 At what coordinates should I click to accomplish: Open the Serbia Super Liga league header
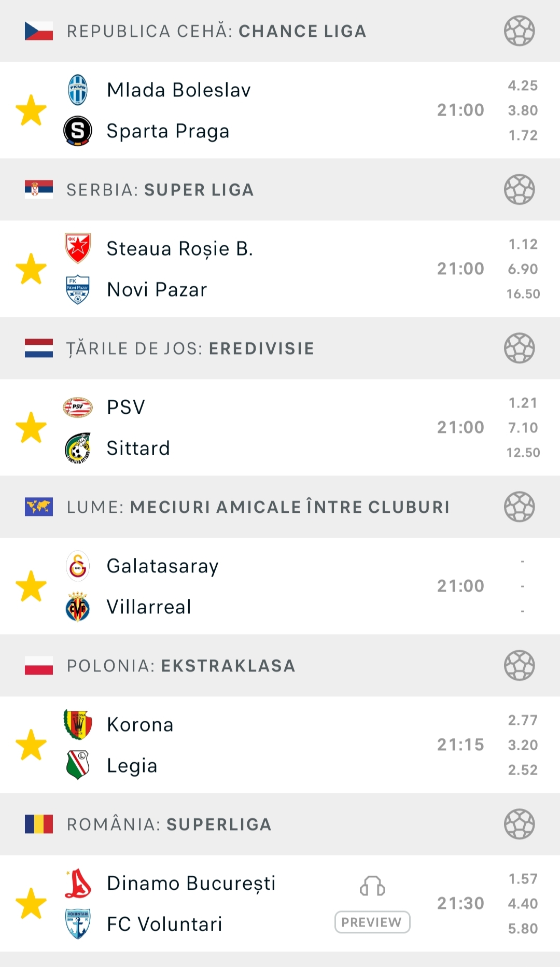point(280,190)
